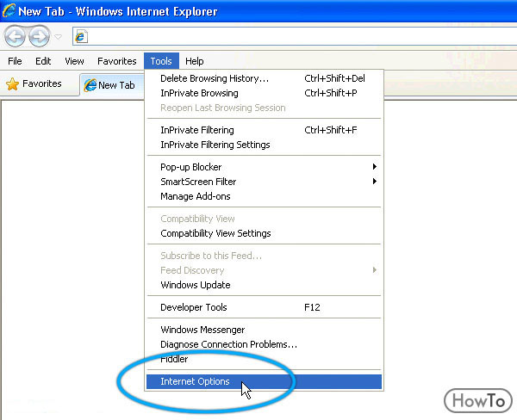This screenshot has height=420, width=517.
Task: Open the recent pages dropdown arrow
Action: tap(58, 36)
